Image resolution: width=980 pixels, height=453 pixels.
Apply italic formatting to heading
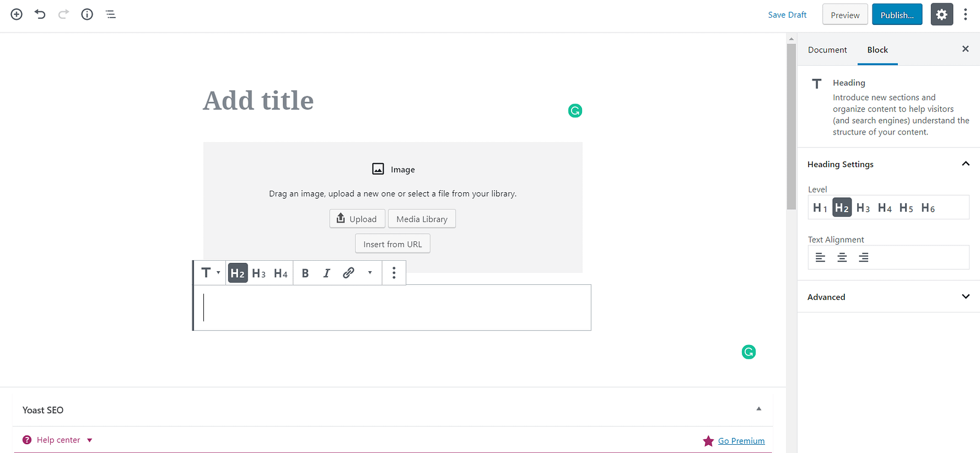point(326,273)
